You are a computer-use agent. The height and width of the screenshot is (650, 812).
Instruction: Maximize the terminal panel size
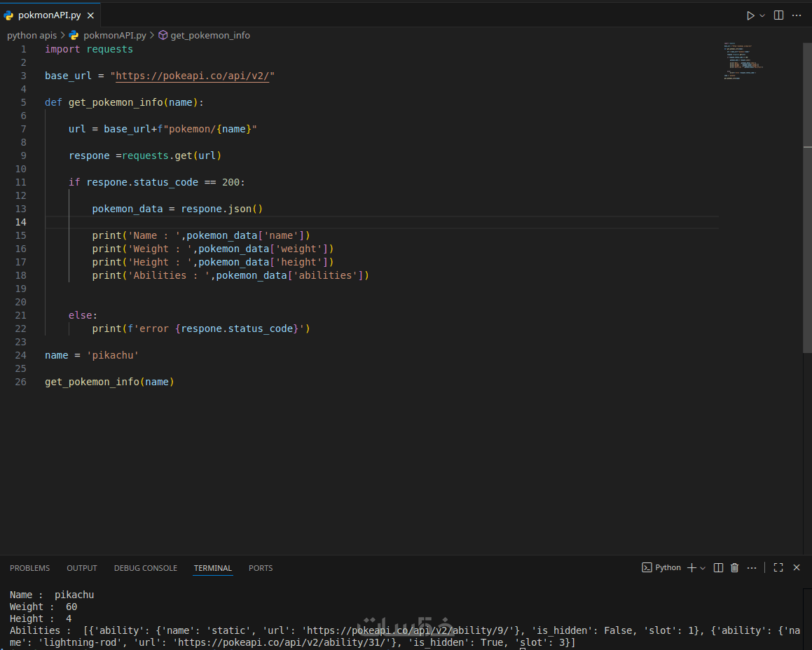[778, 568]
